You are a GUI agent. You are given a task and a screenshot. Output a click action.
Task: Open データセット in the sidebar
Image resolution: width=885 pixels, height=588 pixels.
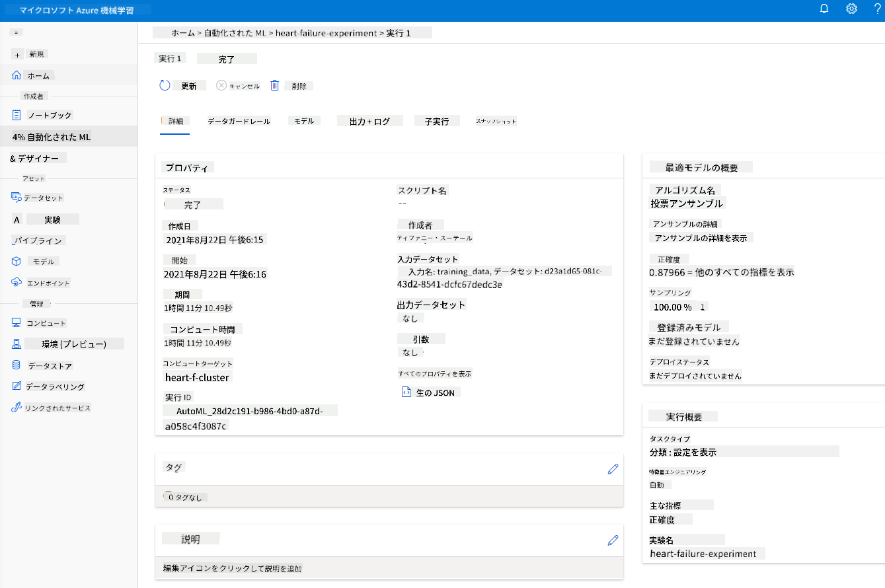pos(38,198)
